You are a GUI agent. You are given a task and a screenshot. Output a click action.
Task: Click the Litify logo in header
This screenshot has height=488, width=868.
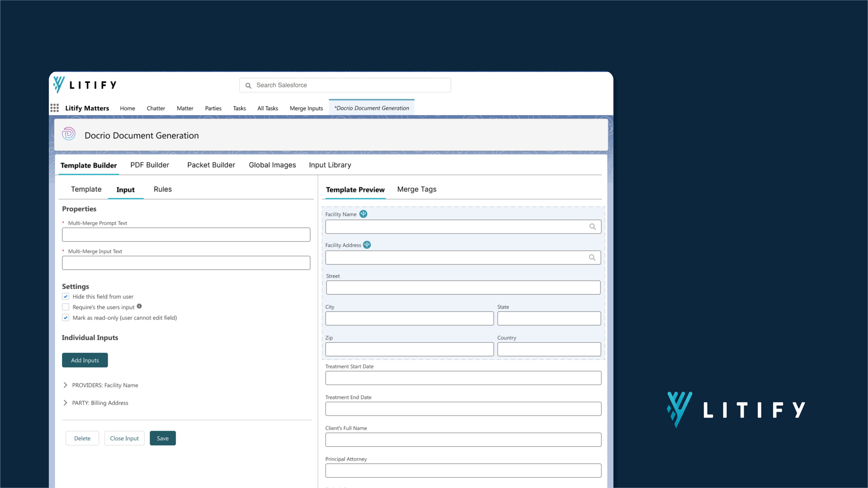coord(85,85)
